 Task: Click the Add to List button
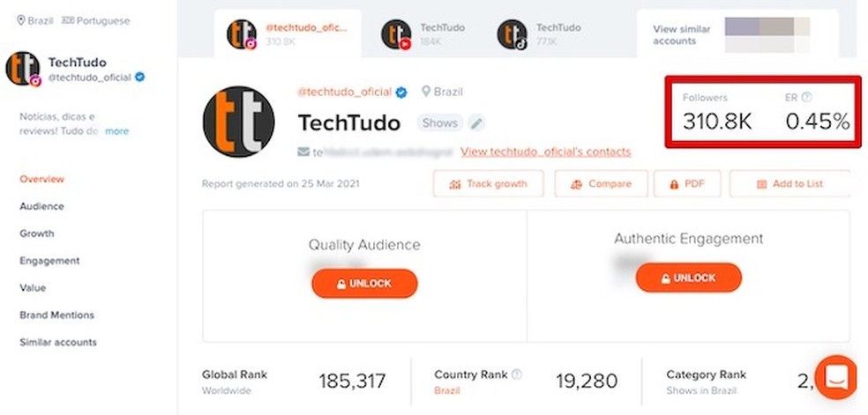point(789,184)
